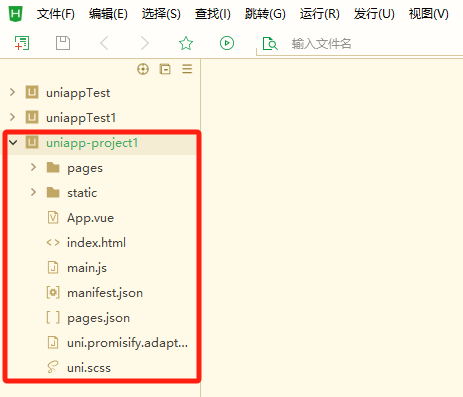Click the save floppy disk icon
The width and height of the screenshot is (463, 397).
tap(63, 43)
